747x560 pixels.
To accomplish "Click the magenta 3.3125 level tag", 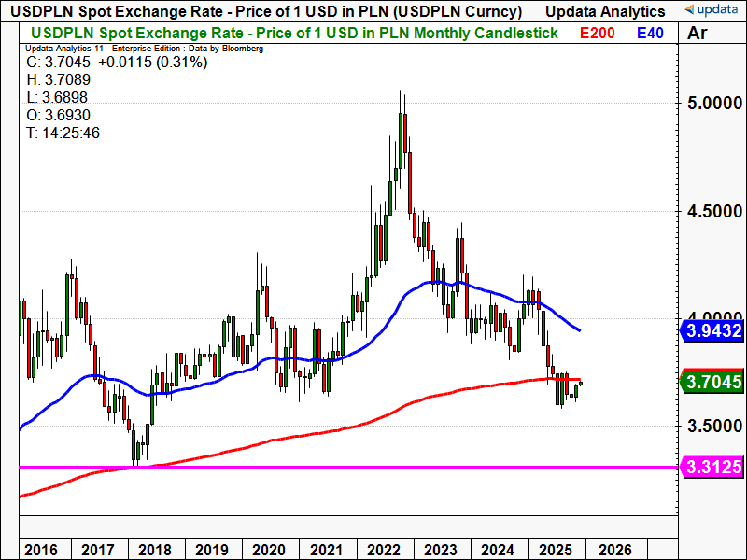I will pos(713,467).
